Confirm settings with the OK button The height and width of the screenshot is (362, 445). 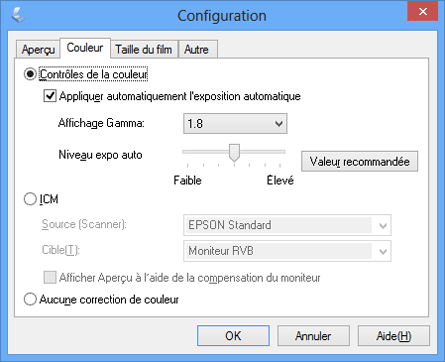233,336
